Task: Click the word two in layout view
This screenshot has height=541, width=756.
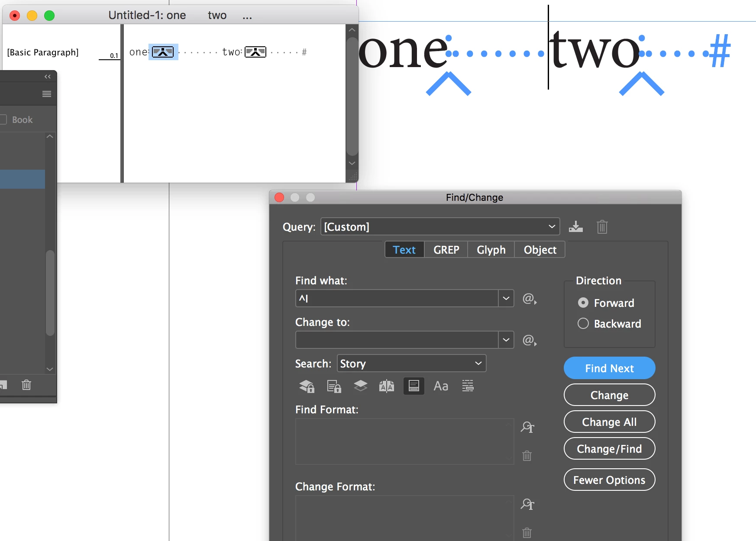Action: coord(594,49)
